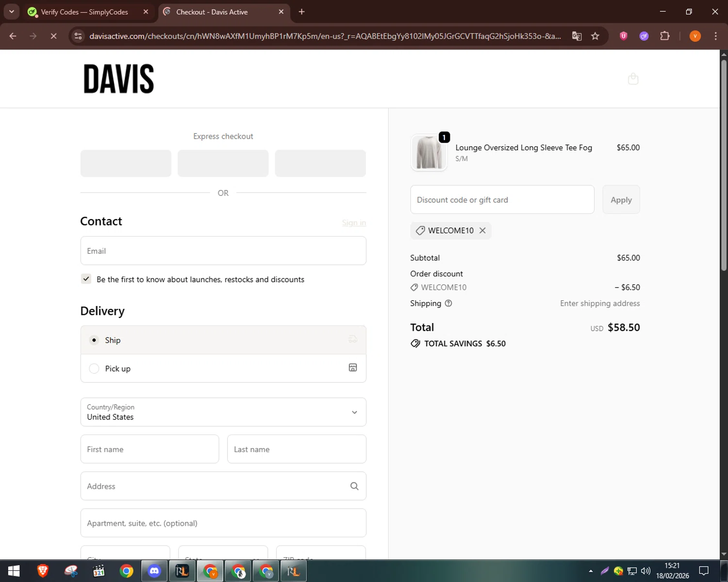Click the first express checkout button
Screen dimensions: 728x582
tap(126, 163)
